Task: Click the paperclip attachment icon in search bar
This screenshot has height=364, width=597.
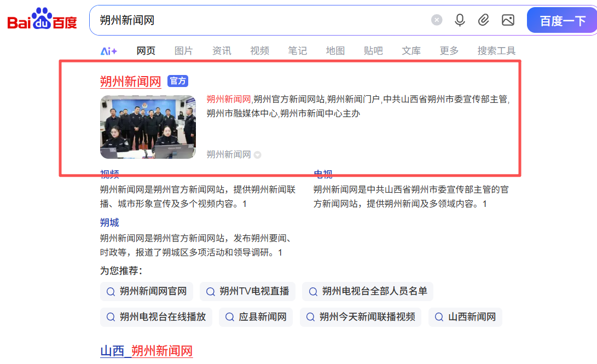Action: pos(483,20)
